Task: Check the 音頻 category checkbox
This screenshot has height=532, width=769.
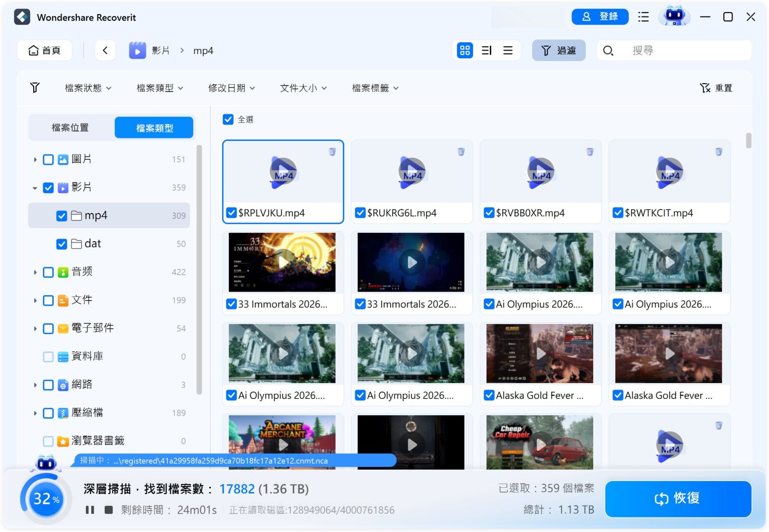Action: coord(48,272)
